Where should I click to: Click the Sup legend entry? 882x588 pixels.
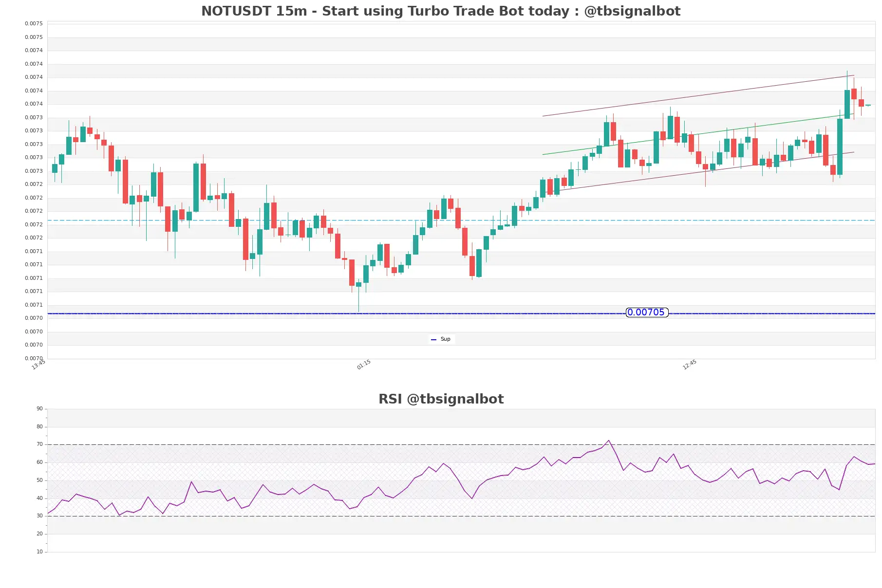[x=441, y=339]
